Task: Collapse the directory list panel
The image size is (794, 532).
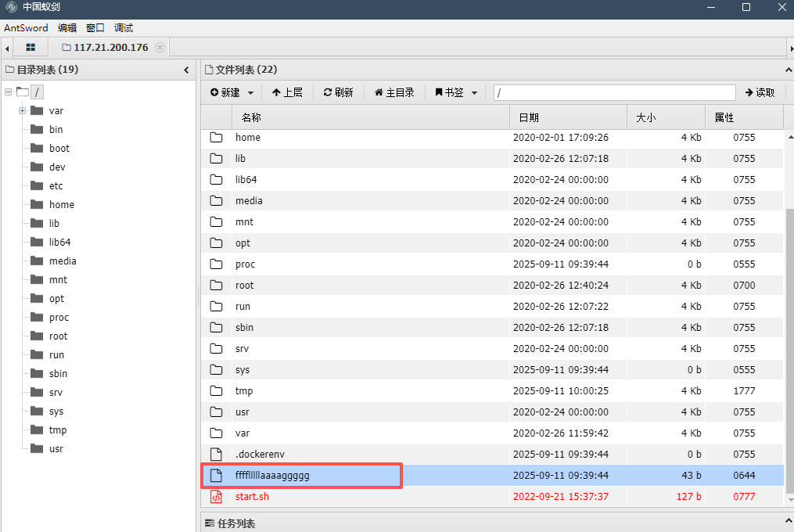Action: point(186,70)
